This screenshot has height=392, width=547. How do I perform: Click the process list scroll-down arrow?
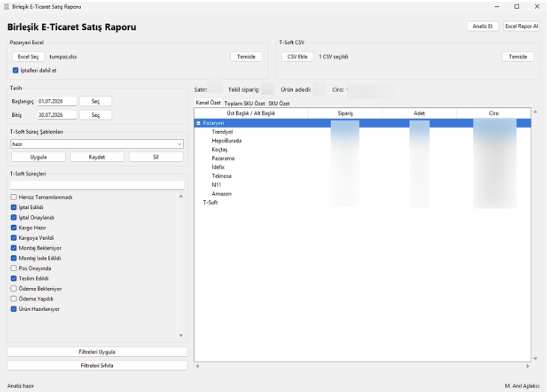tap(181, 336)
